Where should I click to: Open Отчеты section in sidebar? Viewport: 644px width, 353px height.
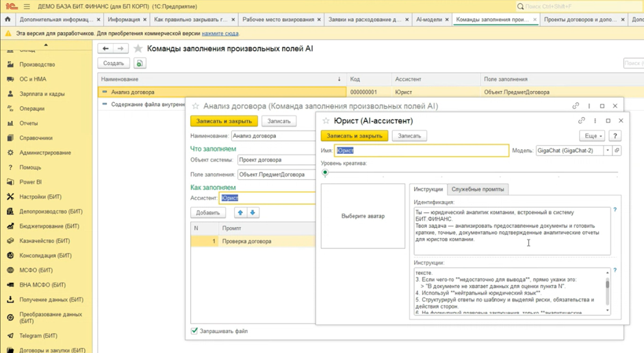click(x=28, y=124)
